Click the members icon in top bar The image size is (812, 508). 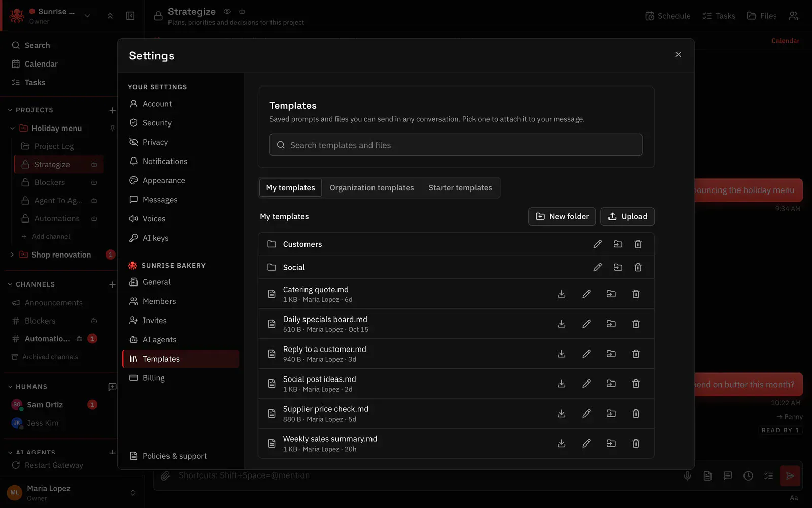click(793, 16)
